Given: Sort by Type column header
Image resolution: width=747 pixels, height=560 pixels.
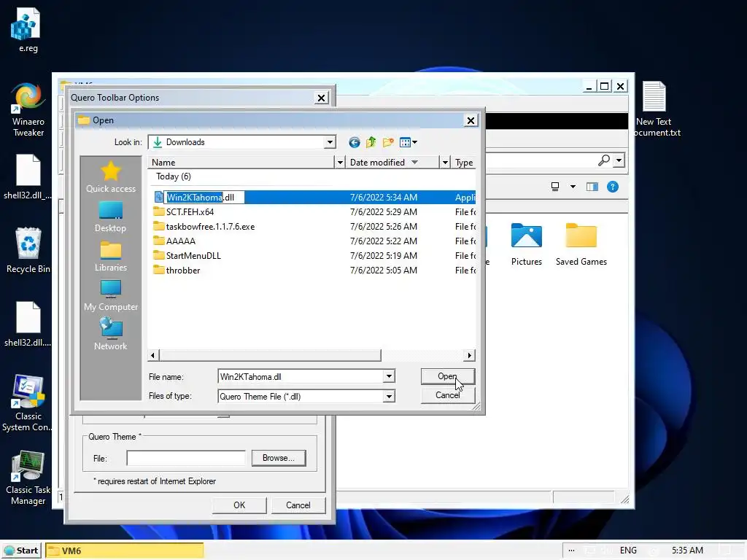Looking at the screenshot, I should point(463,163).
